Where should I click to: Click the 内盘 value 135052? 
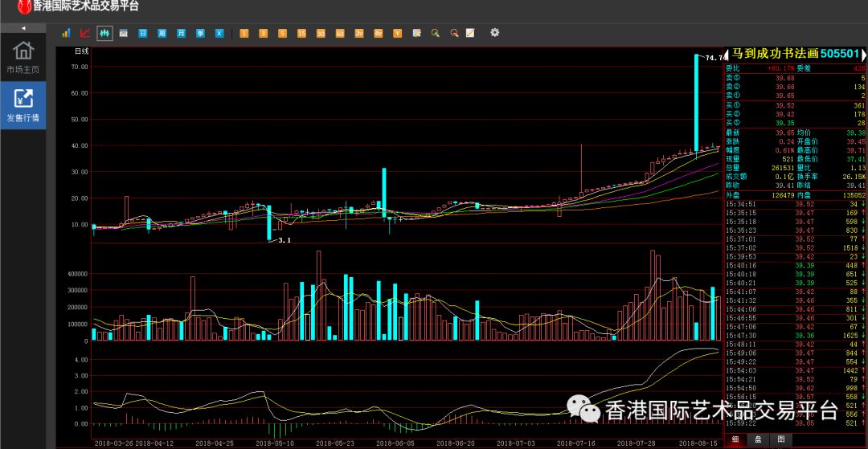(x=854, y=194)
